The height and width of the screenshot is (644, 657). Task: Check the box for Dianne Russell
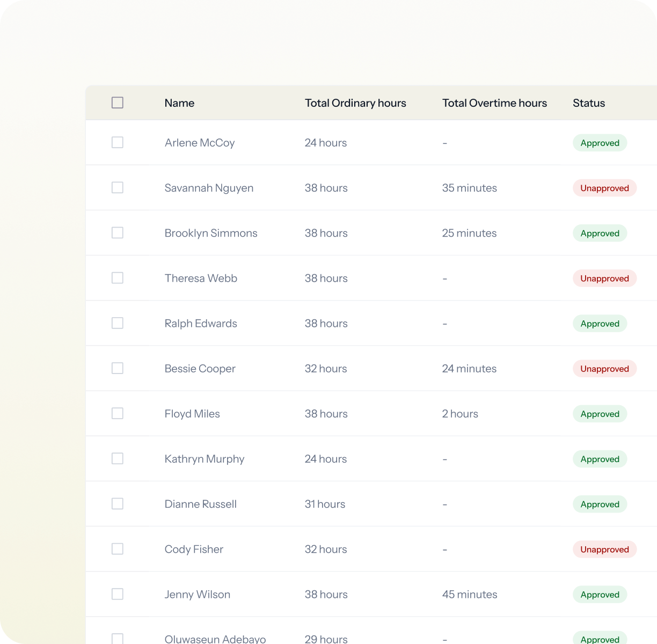pyautogui.click(x=118, y=503)
